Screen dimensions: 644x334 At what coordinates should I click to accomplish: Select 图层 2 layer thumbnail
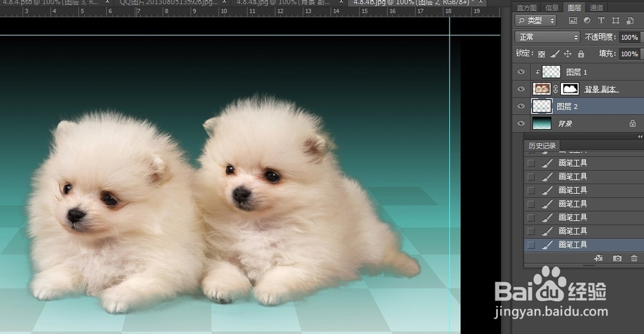click(x=542, y=106)
